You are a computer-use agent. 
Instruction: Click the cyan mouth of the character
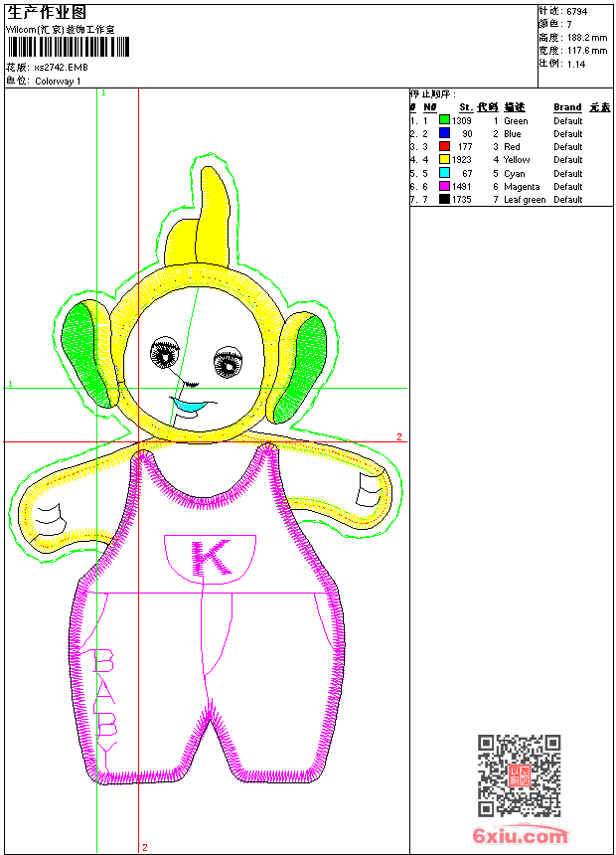point(191,405)
